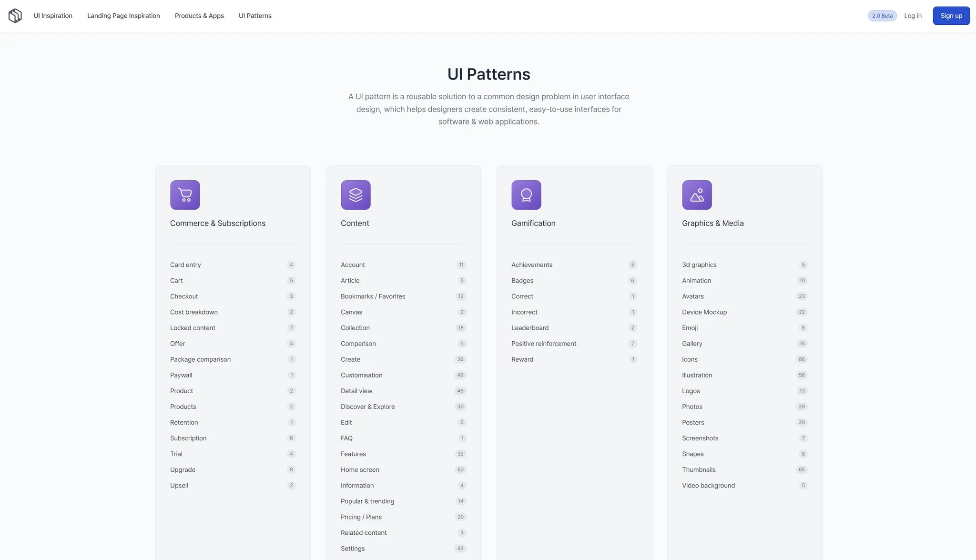Click the 2.0 Beta badge
Viewport: 976px width, 560px height.
point(882,16)
